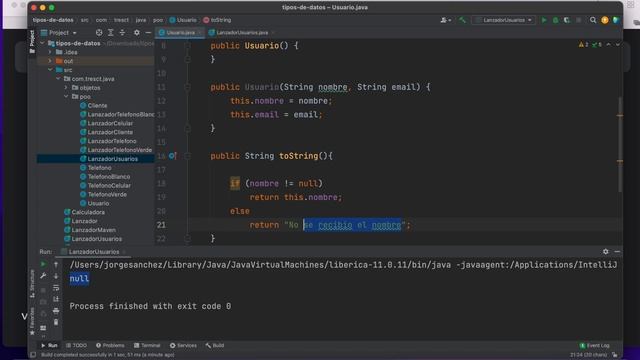Collapse the poo package

pyautogui.click(x=66, y=97)
